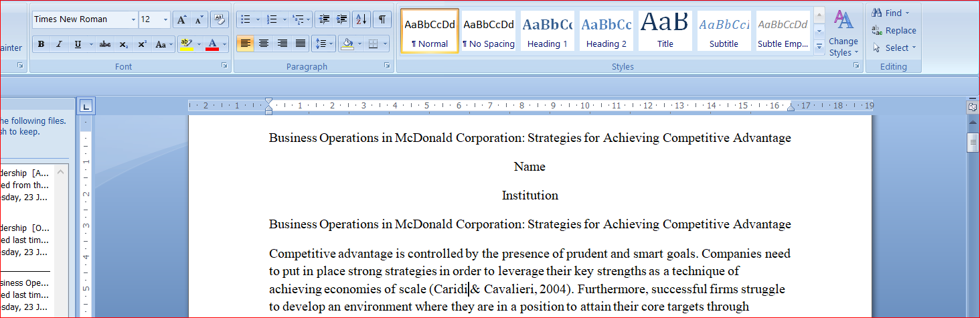Toggle Show/Hide paragraph marks
Screen dimensions: 980x318
(382, 19)
